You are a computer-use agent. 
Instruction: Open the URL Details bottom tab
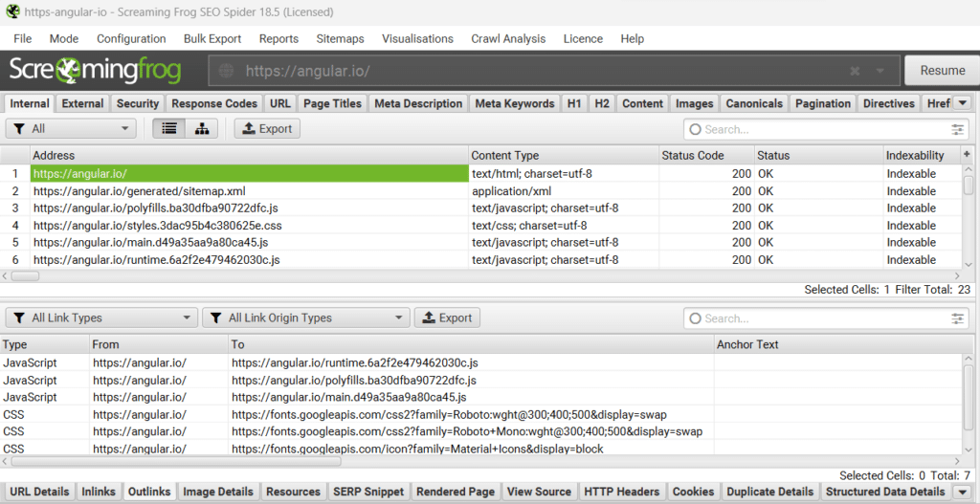coord(39,493)
